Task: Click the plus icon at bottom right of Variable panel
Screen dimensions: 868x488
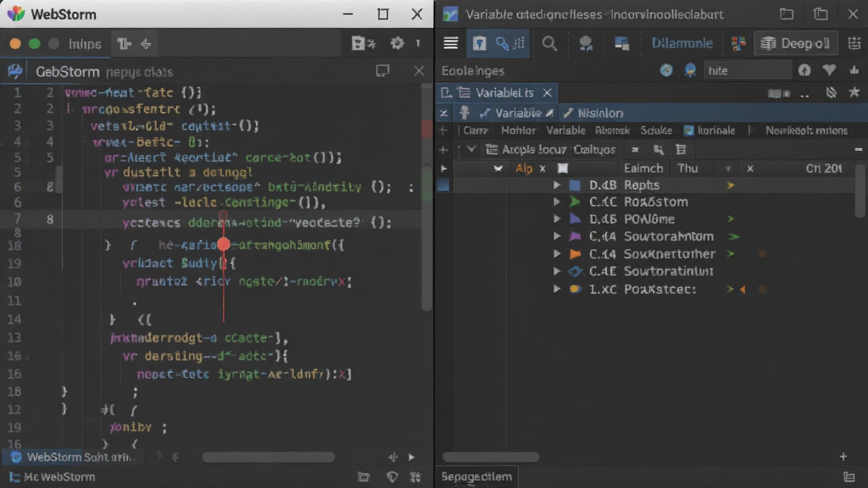Action: (x=843, y=457)
